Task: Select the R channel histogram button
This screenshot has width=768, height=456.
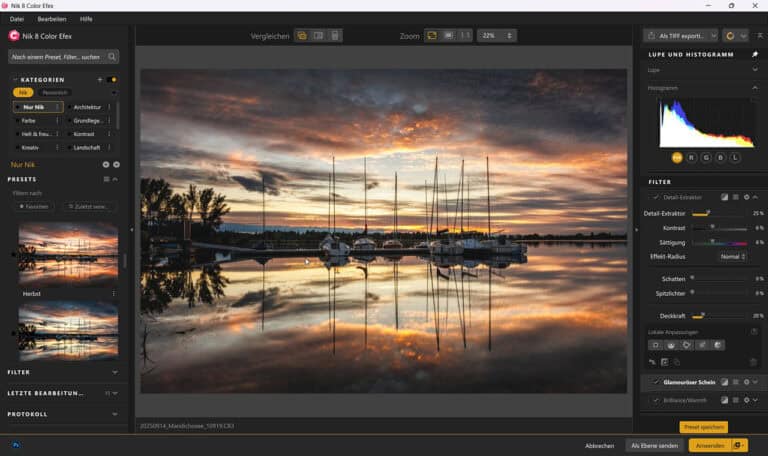Action: tap(692, 157)
